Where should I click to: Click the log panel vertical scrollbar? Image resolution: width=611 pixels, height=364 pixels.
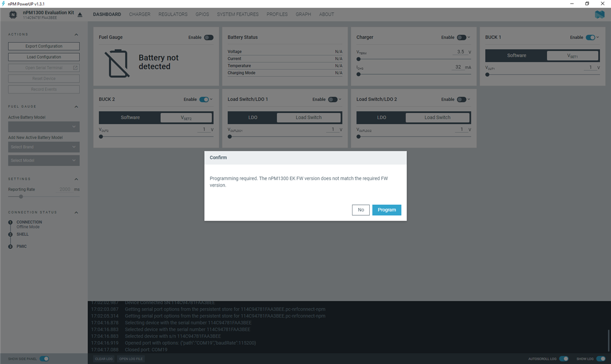(608, 341)
